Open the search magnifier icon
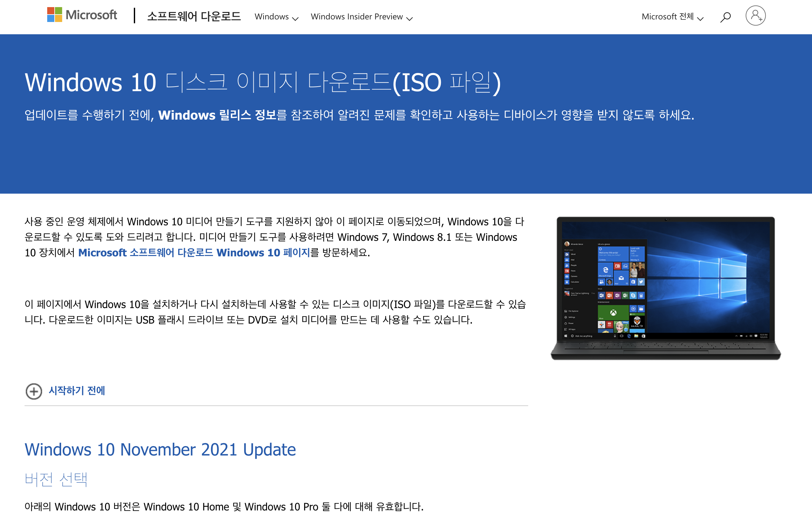 click(725, 17)
